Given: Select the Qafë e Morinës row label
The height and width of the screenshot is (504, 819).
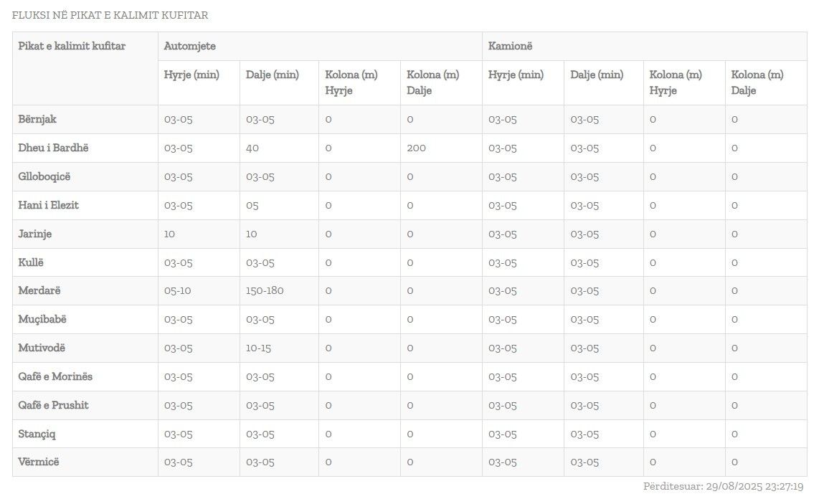Looking at the screenshot, I should (55, 376).
